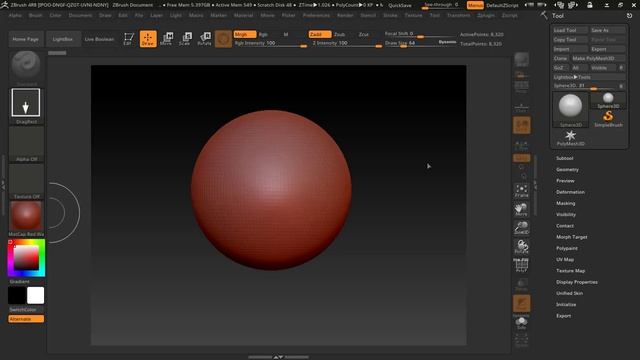Open the Alpha Off selector
This screenshot has width=640, height=360.
click(x=26, y=144)
